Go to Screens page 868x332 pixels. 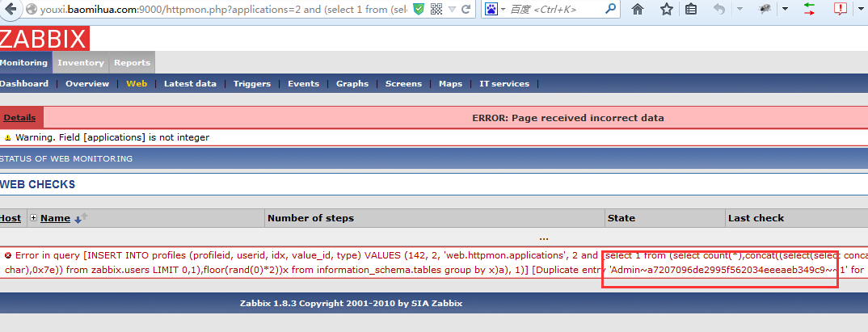(x=403, y=83)
